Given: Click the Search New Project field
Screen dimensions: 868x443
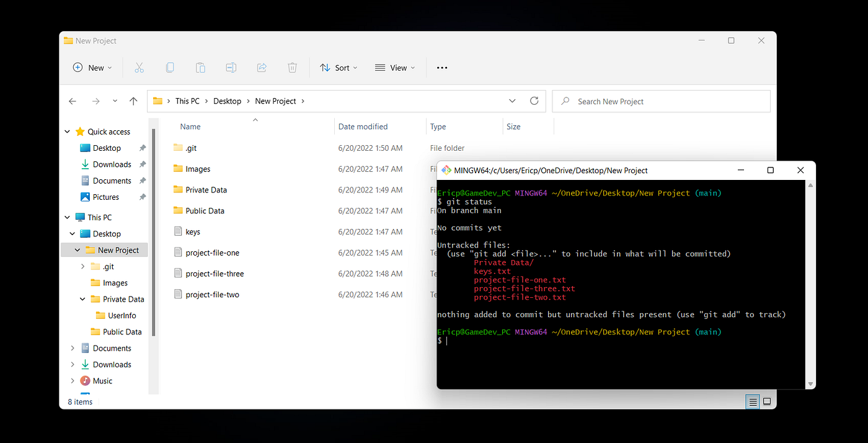Looking at the screenshot, I should [x=660, y=101].
